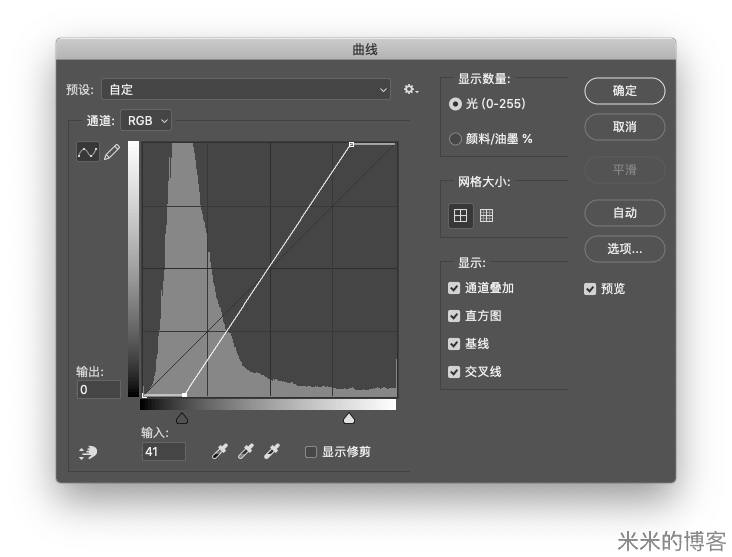Activate the on-image adjustment hand tool
Viewport: 732px width, 557px height.
(88, 452)
